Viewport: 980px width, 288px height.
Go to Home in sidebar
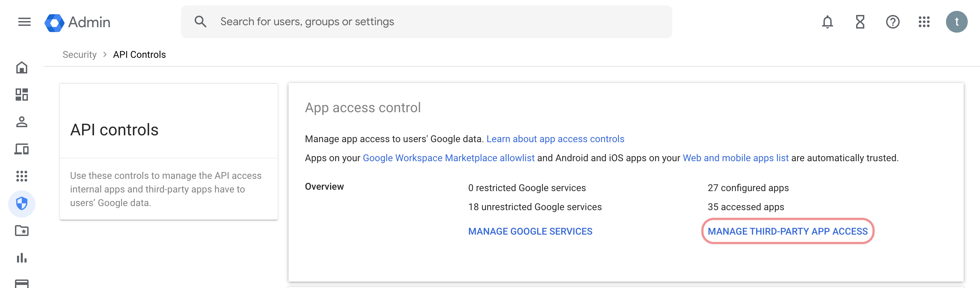22,68
